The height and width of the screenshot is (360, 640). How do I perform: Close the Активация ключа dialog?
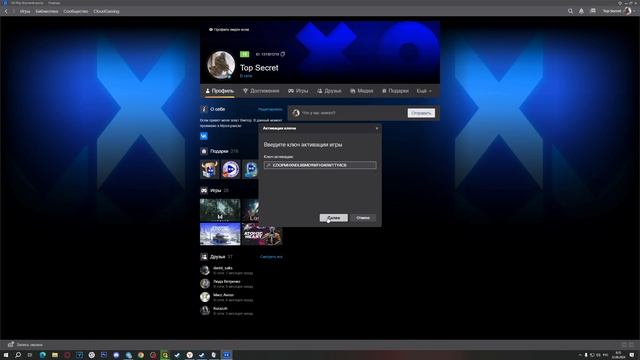click(x=377, y=128)
